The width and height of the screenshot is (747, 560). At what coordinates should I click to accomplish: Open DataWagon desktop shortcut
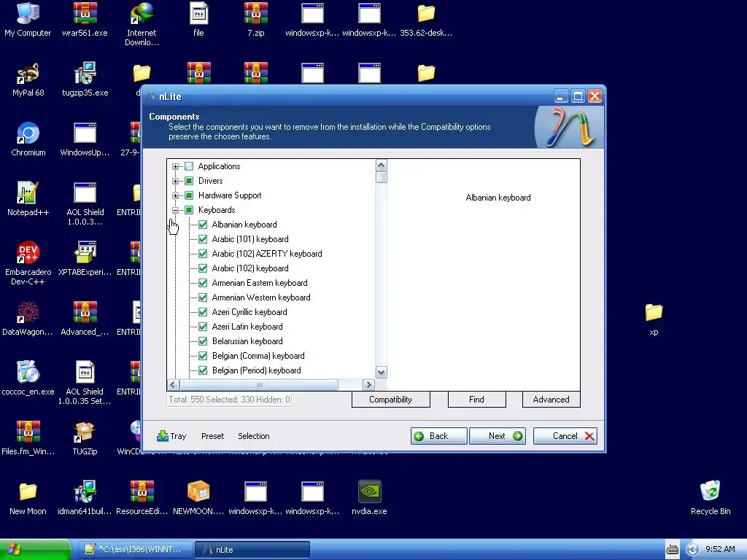click(28, 318)
